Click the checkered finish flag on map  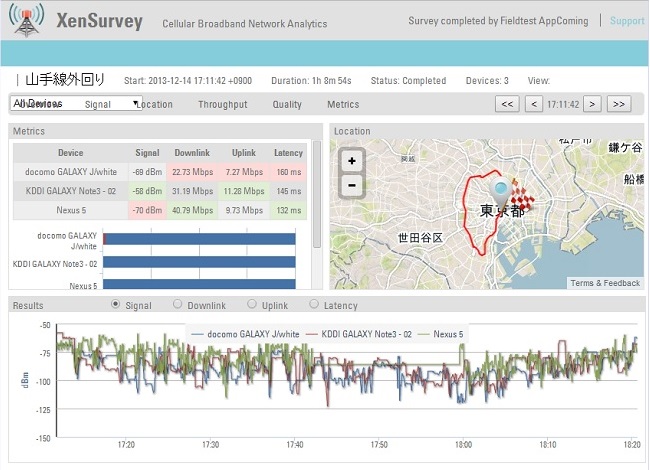pyautogui.click(x=521, y=193)
